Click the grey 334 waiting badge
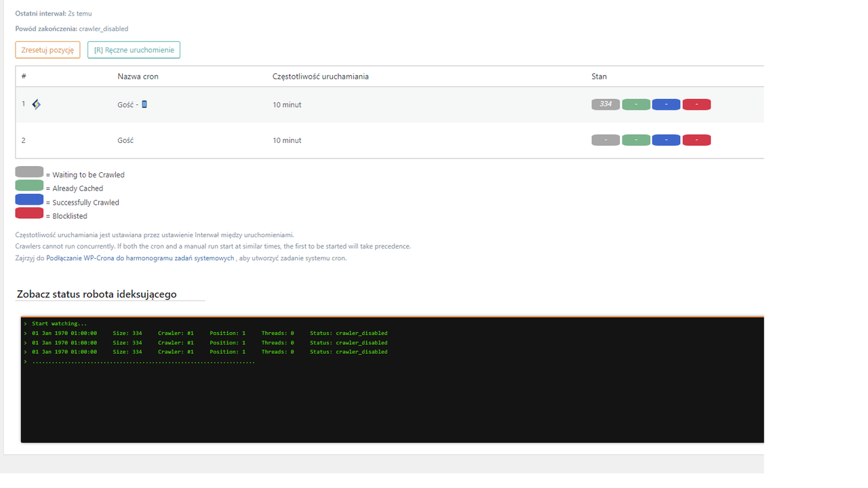 click(x=606, y=104)
